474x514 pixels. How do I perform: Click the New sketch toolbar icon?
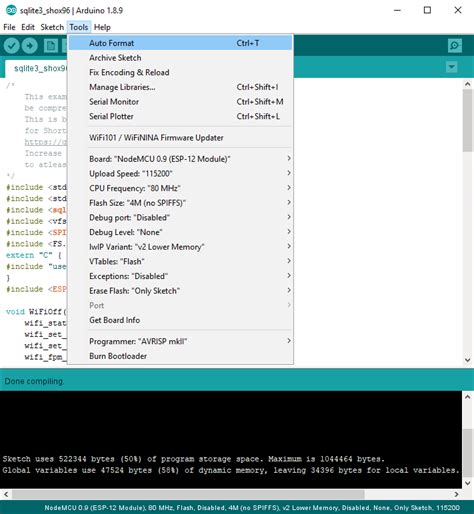(51, 46)
